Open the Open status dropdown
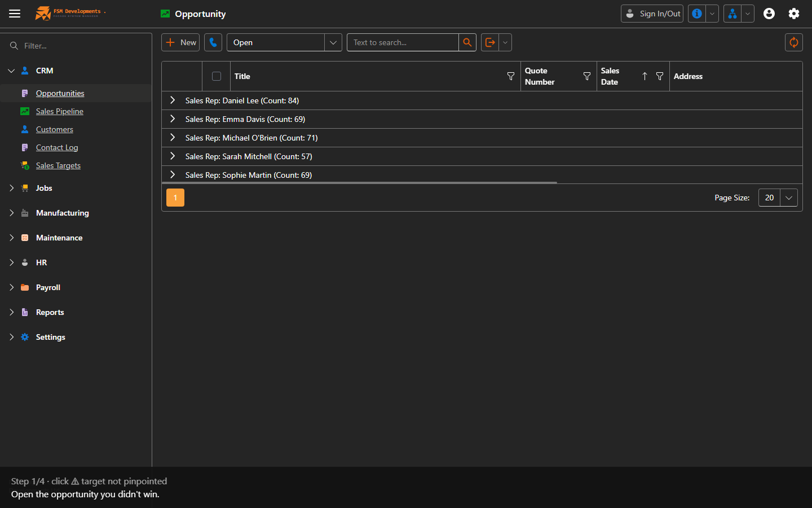 [284, 42]
